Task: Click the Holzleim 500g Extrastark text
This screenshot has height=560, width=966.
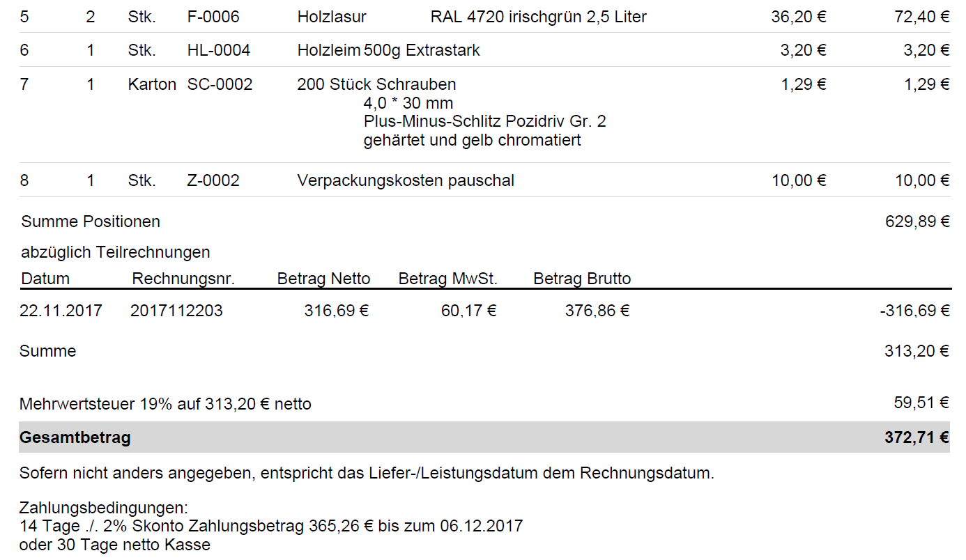Action: pos(388,50)
